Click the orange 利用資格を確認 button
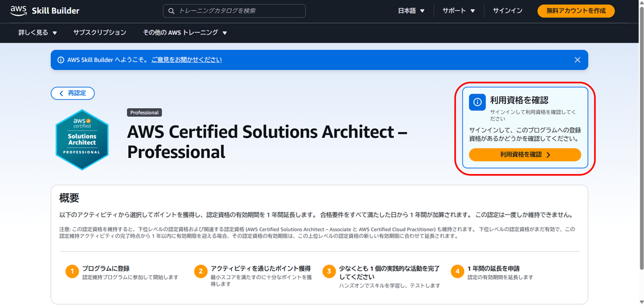 525,155
